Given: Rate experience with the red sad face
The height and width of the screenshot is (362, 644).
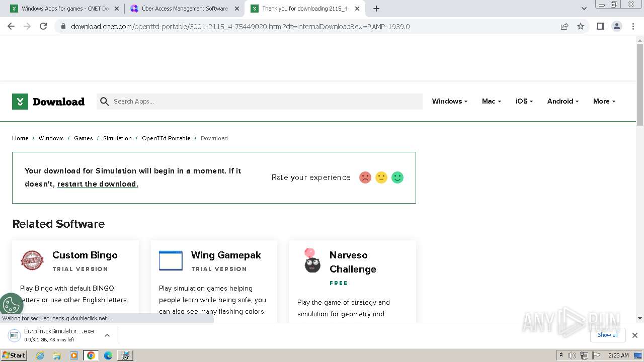Looking at the screenshot, I should (365, 177).
